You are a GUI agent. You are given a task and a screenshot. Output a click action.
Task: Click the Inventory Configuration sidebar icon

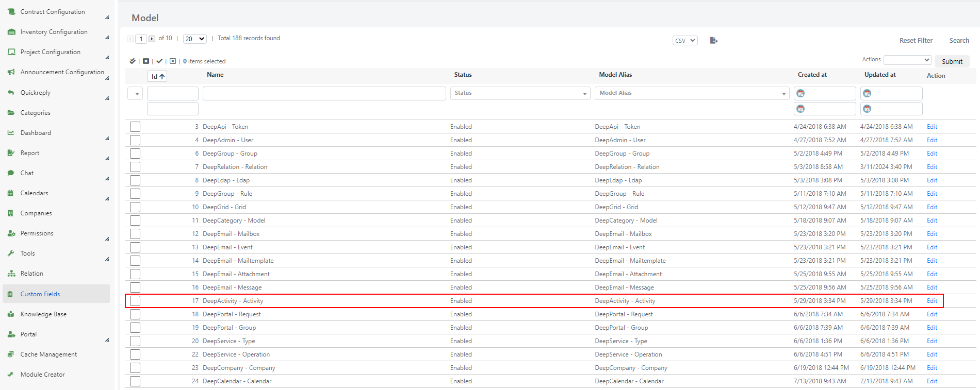coord(11,32)
